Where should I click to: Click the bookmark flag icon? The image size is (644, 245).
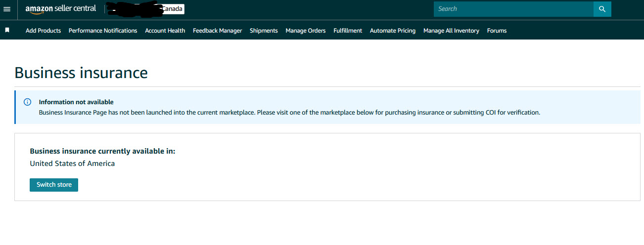pyautogui.click(x=7, y=30)
